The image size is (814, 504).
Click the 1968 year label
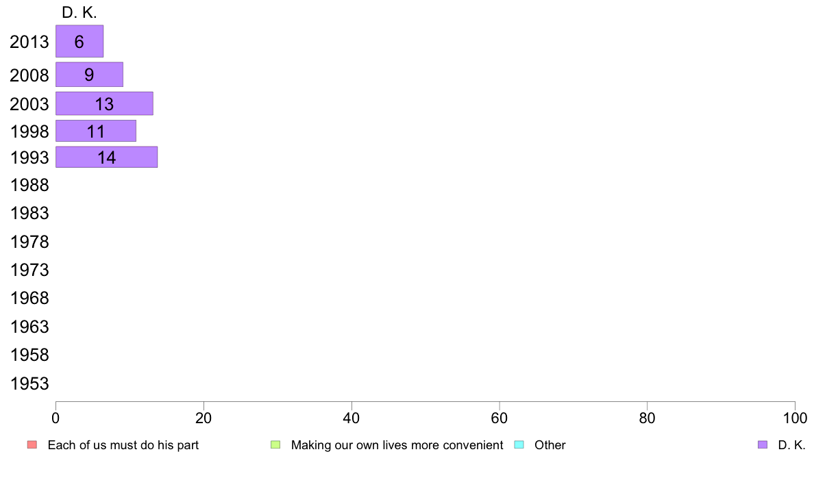coord(29,299)
